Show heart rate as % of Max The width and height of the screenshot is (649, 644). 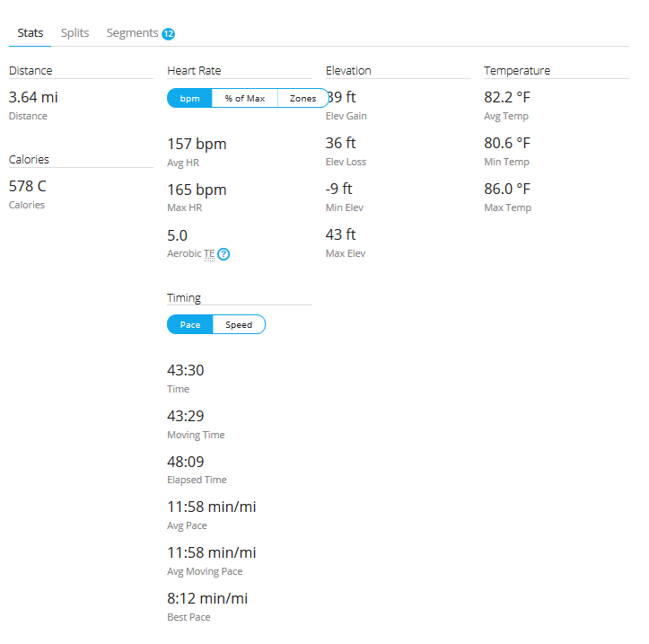tap(244, 99)
